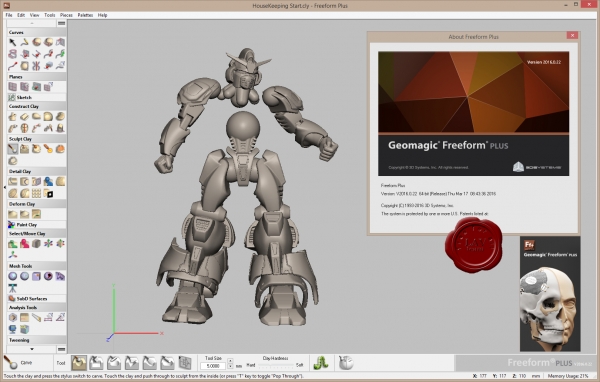Click the Geomagic Freeform splash image
The height and width of the screenshot is (382, 600).
(473, 114)
